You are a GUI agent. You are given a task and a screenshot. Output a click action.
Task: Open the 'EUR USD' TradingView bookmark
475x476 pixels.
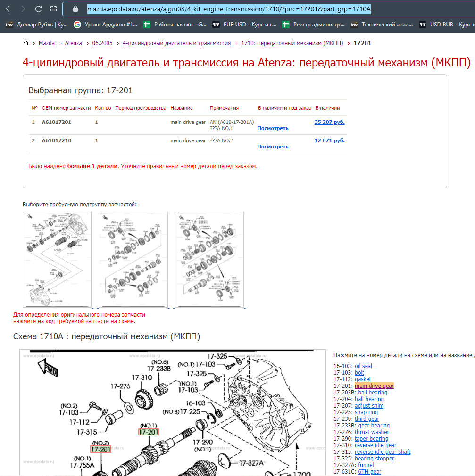click(x=244, y=25)
